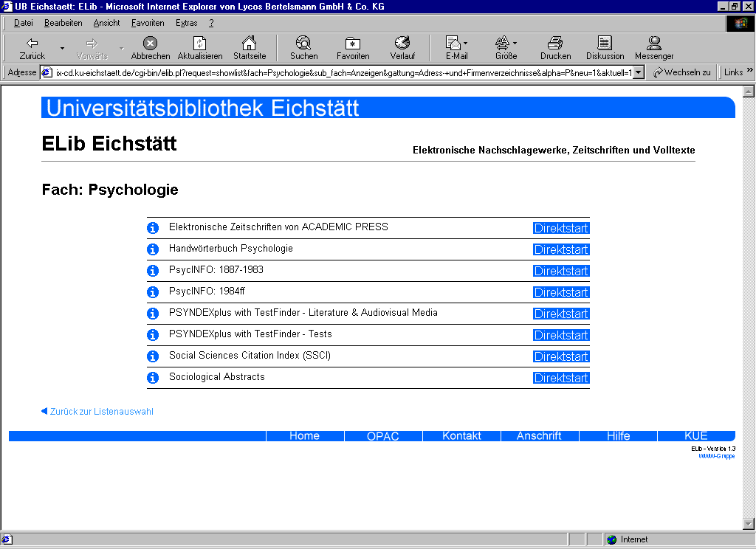Select the text 'Handwörterbuch Psychologie'
Viewport: 756px width, 549px height.
click(231, 249)
